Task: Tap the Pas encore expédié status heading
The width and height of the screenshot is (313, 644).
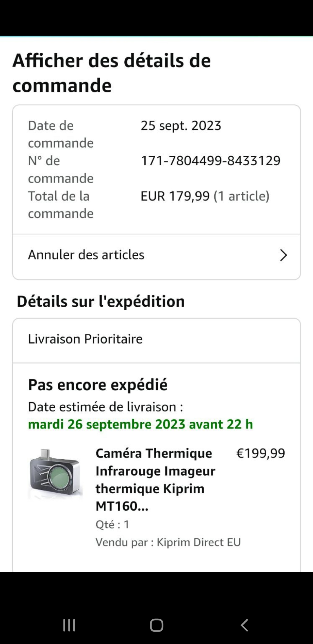Action: [x=98, y=385]
